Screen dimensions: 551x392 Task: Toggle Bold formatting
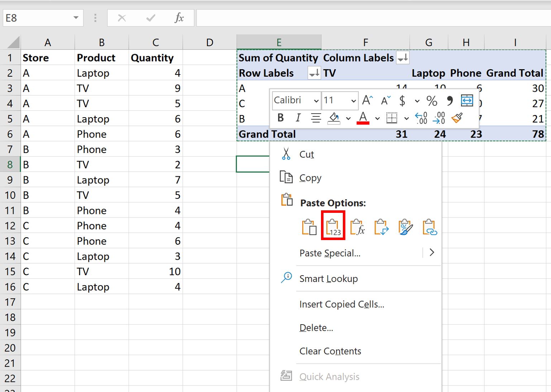[x=281, y=118]
